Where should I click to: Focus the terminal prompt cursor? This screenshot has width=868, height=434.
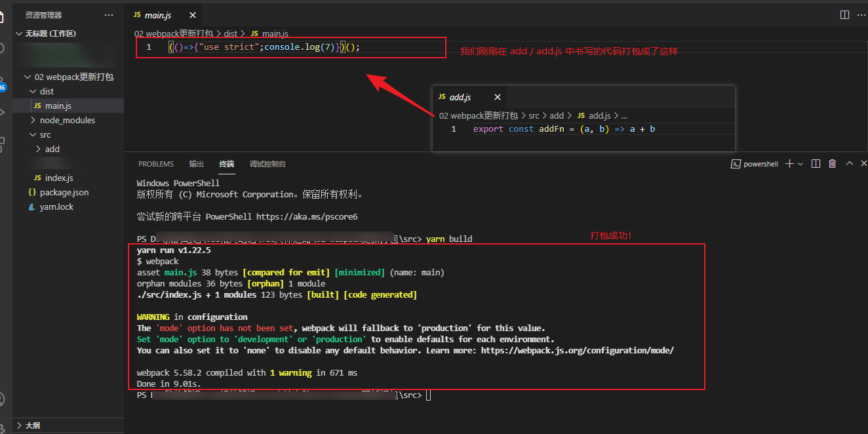point(428,395)
